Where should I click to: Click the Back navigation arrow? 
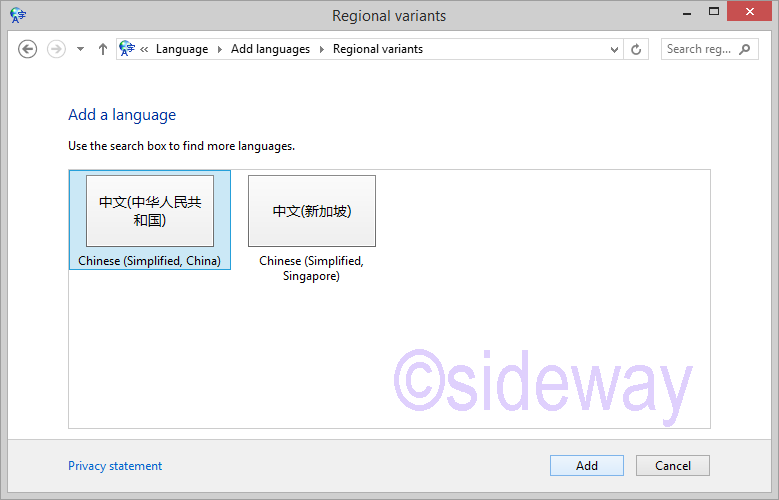(28, 49)
